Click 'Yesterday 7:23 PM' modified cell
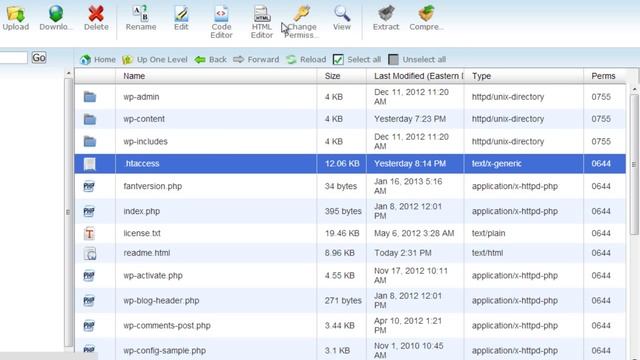The image size is (640, 360). click(410, 119)
